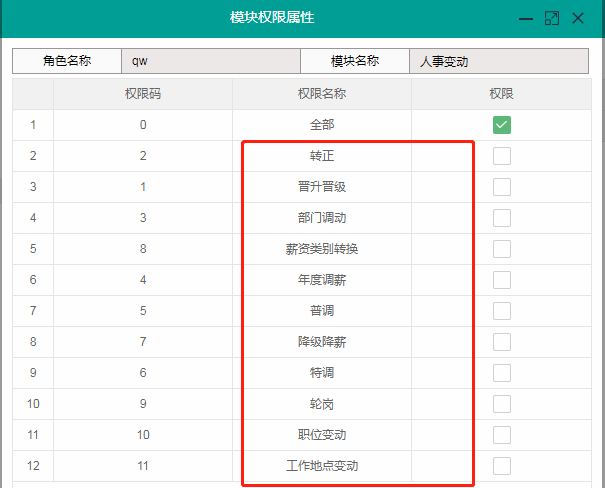The width and height of the screenshot is (605, 488).
Task: Tick the 晋升晋级 permission checkbox
Action: pos(502,187)
